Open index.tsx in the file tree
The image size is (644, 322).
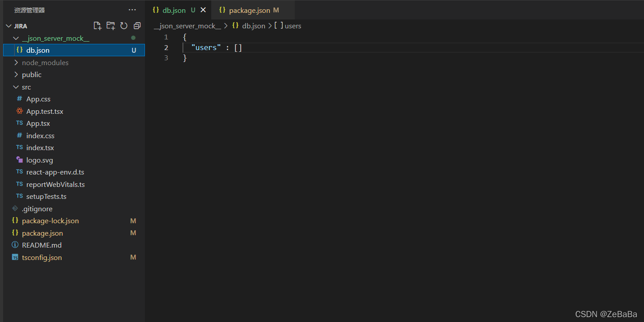pyautogui.click(x=74, y=147)
